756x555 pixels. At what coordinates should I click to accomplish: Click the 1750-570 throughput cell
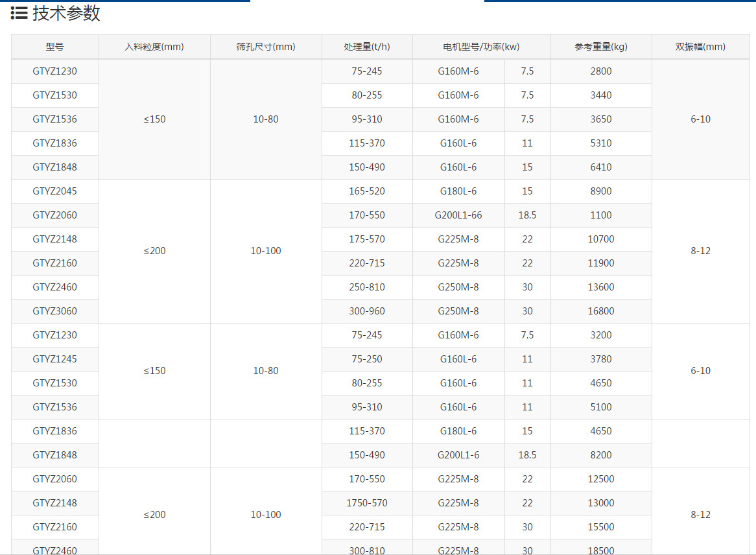coord(367,503)
